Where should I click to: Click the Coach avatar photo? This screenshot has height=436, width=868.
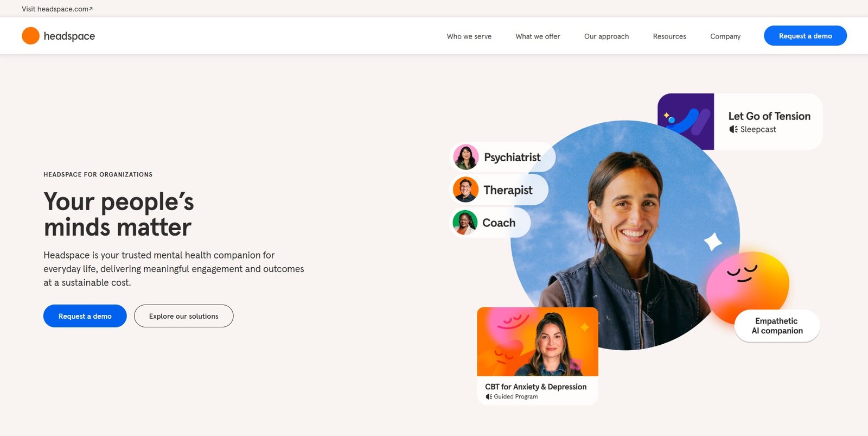465,223
